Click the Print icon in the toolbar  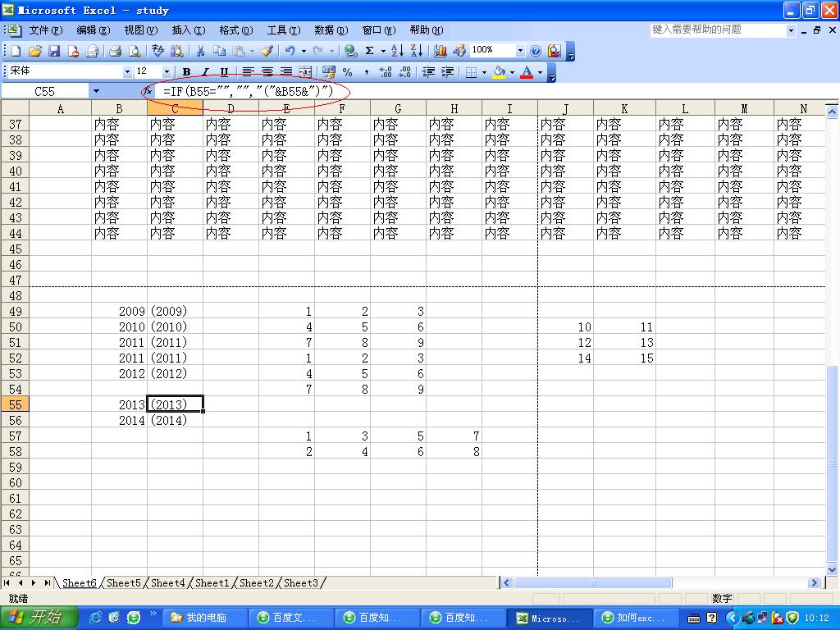115,51
